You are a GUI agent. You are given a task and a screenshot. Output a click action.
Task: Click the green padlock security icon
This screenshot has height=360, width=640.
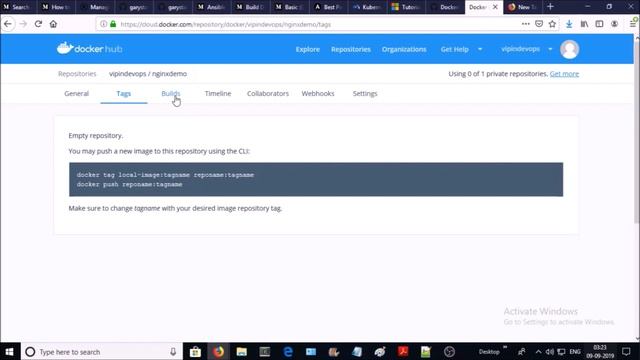[x=113, y=24]
